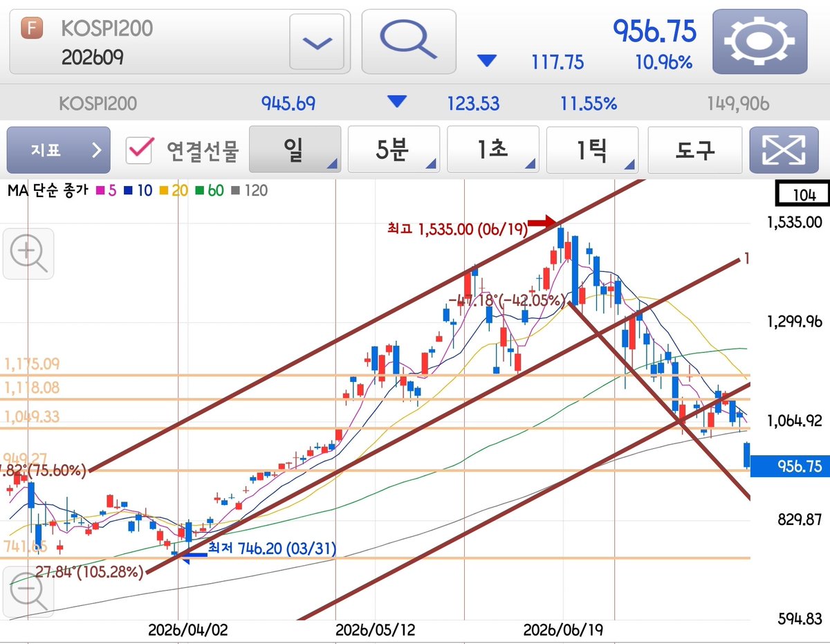Select the 1틱 tick period tab
Screen dimensions: 830x644
[x=592, y=149]
